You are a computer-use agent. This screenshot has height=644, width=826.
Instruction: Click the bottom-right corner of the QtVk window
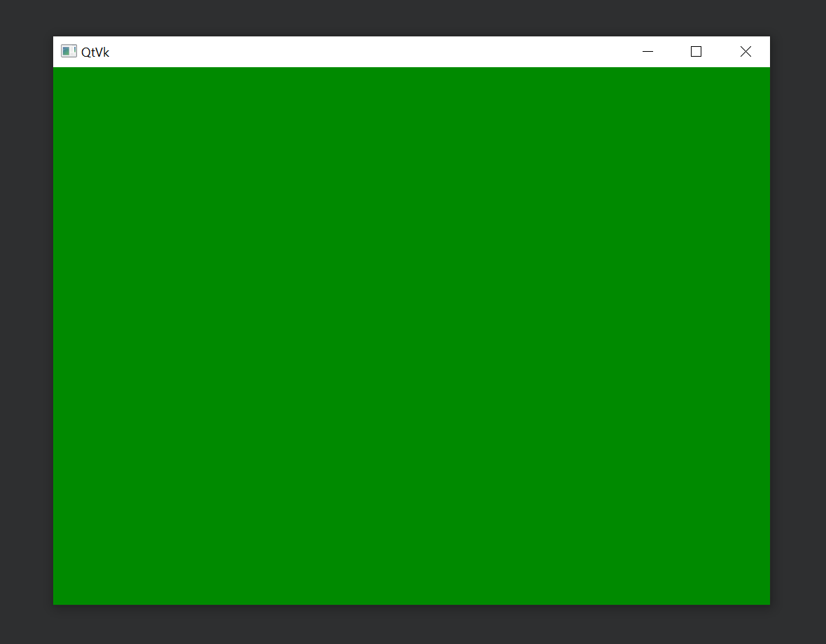[769, 603]
